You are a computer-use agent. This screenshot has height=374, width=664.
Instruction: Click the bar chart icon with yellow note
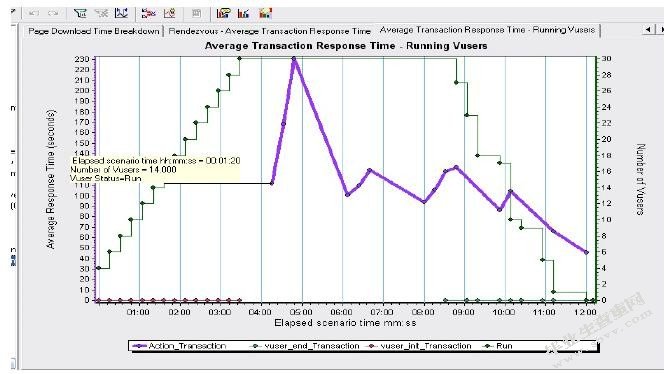tap(223, 13)
